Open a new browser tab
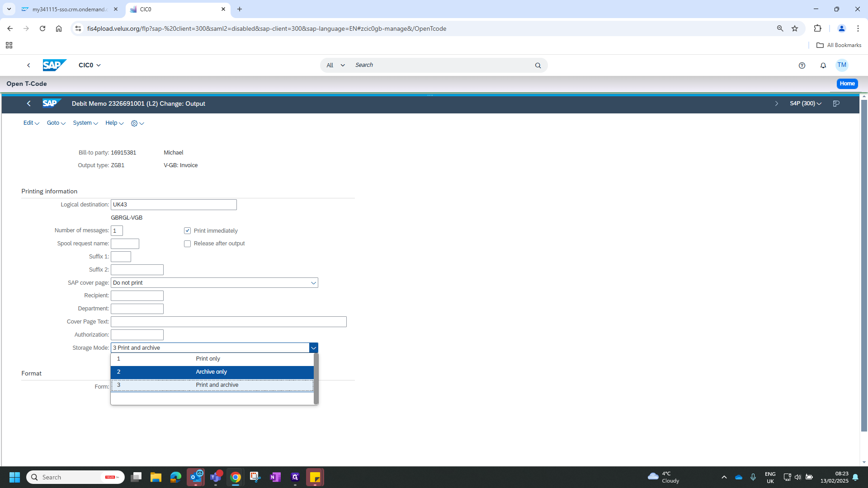868x488 pixels. coord(240,9)
